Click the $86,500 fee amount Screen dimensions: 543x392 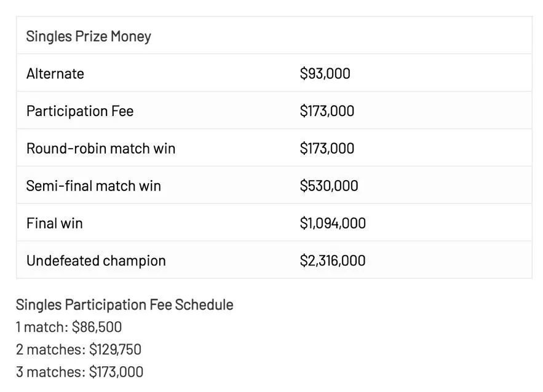[x=97, y=327]
